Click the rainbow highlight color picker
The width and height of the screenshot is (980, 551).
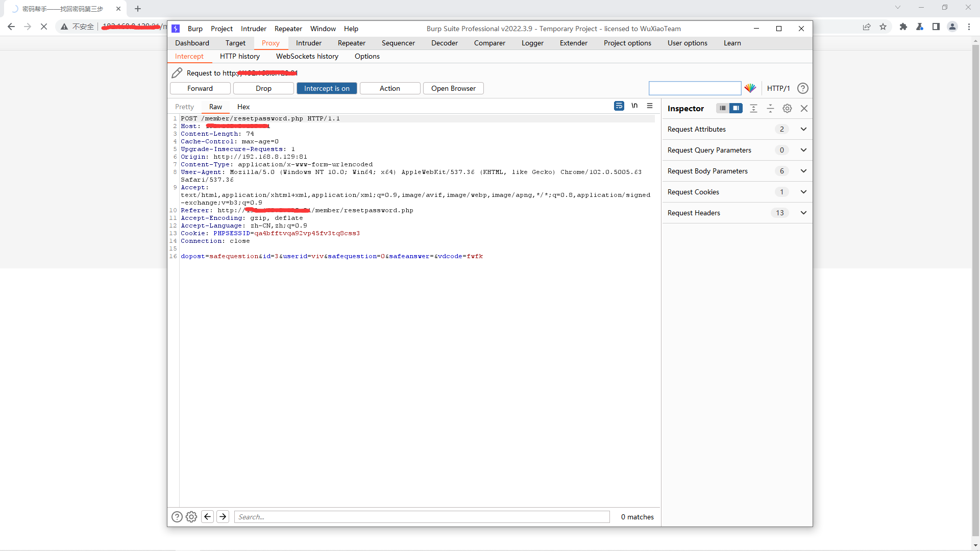(750, 88)
